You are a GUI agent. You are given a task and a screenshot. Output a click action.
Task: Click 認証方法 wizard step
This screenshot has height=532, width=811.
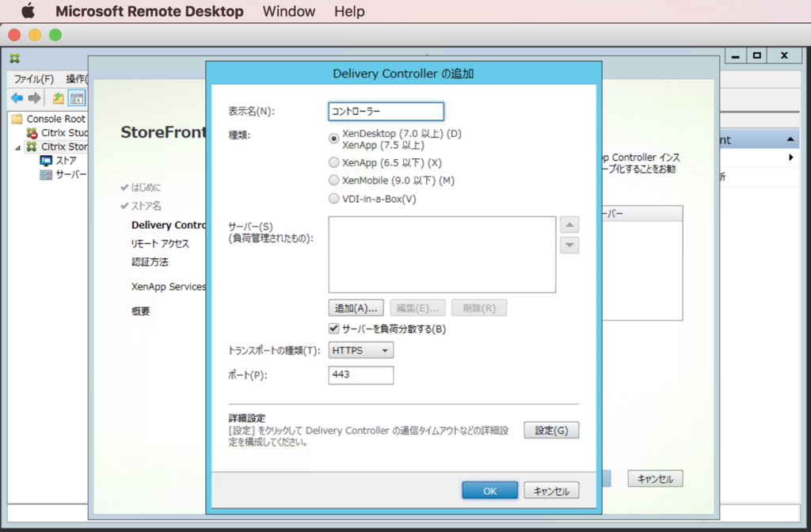[150, 262]
